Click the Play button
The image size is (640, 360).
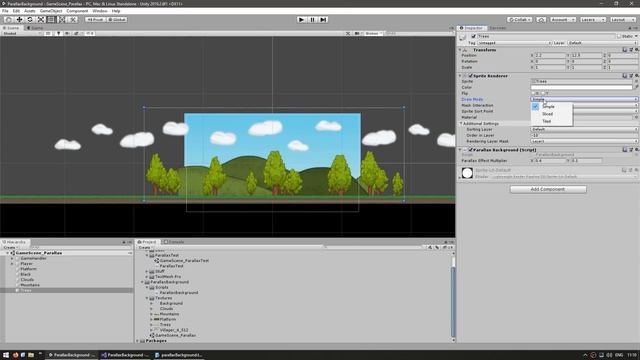pos(301,19)
